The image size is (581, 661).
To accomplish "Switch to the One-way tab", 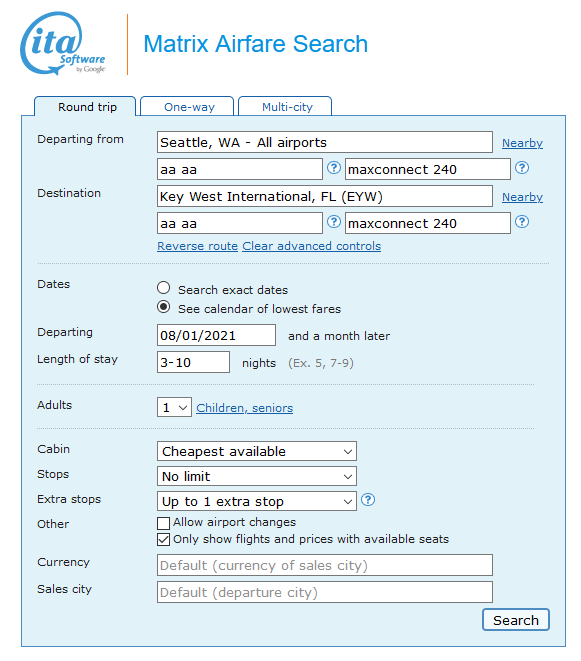I will [x=187, y=107].
